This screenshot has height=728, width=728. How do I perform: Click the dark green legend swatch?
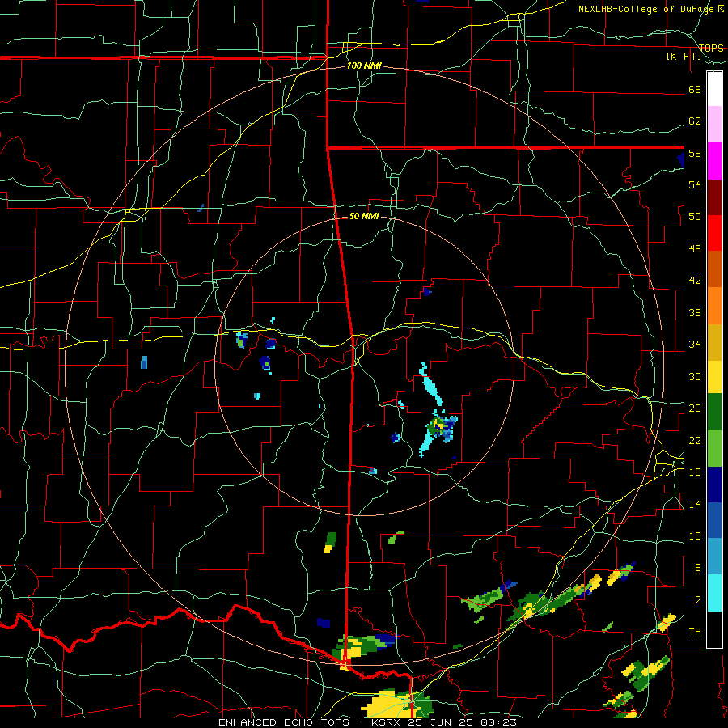(x=714, y=412)
